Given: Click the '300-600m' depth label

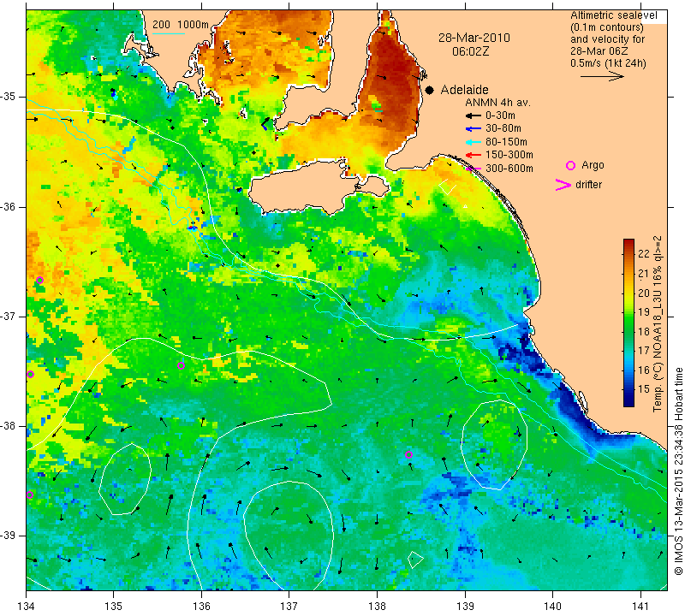Looking at the screenshot, I should tap(509, 169).
